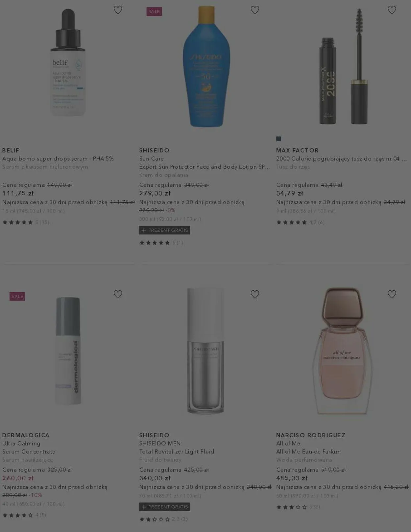Viewport: 411px width, 532px height.
Task: Open Prezent Gratis tag under Shiseido Men
Action: point(164,507)
